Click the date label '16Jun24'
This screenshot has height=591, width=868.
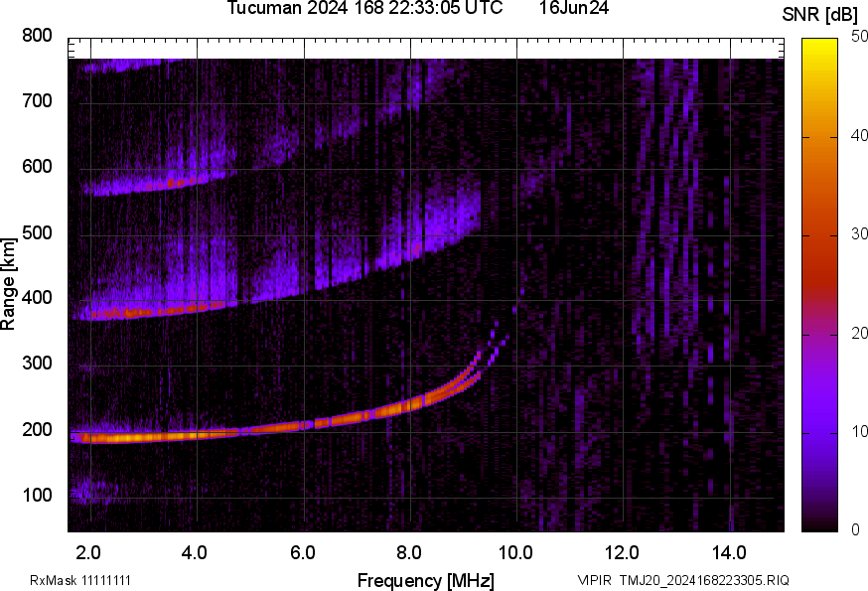coord(574,8)
